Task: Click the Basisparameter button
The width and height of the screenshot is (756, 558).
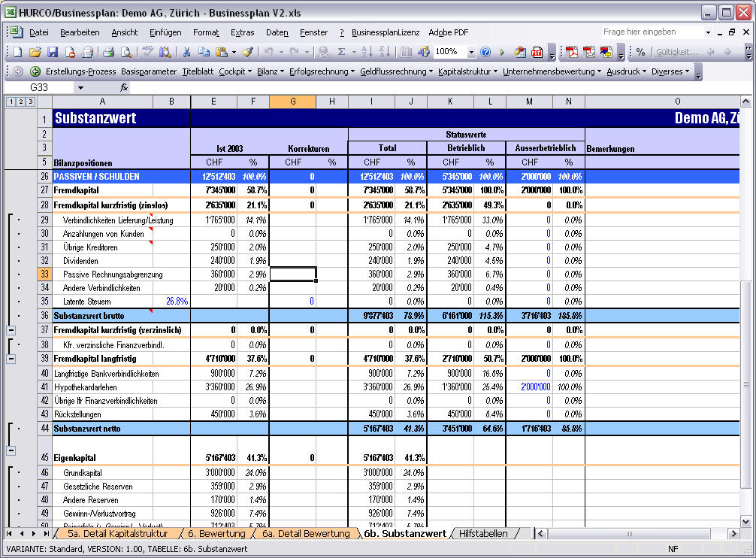Action: (149, 71)
